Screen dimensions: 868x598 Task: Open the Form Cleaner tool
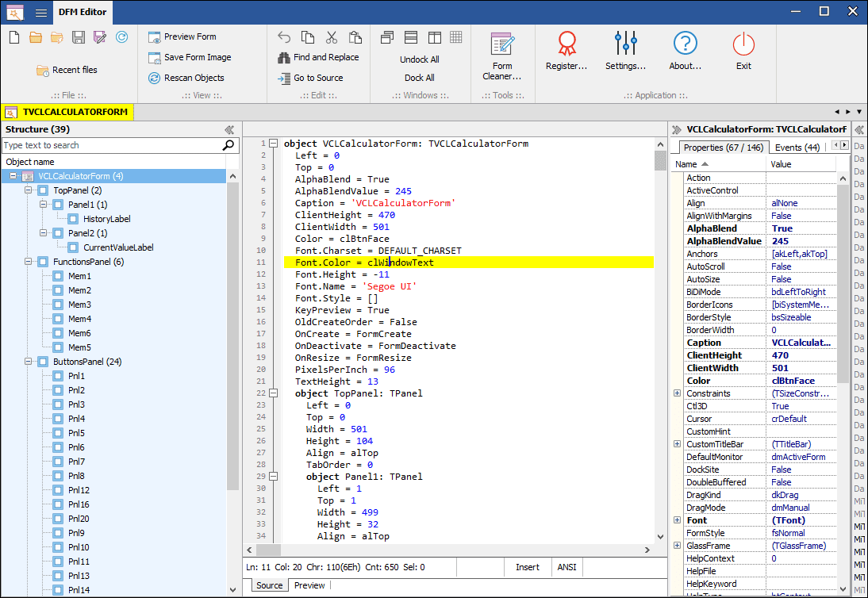pyautogui.click(x=502, y=56)
